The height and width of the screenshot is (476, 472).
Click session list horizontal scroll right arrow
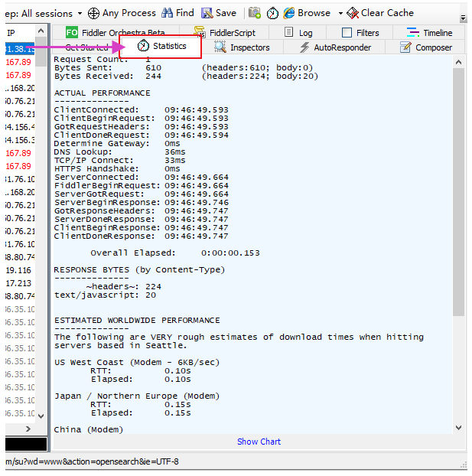coord(28,429)
